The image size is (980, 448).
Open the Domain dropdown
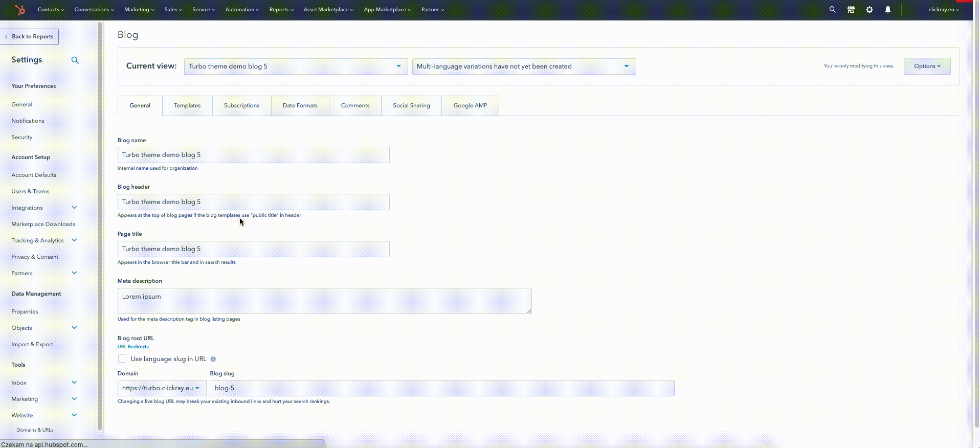pos(162,388)
